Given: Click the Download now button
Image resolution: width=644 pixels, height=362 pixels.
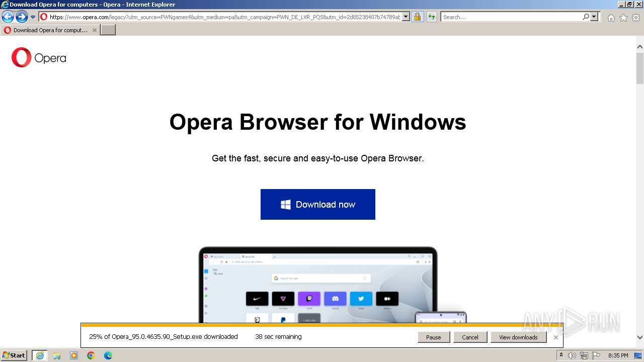Looking at the screenshot, I should click(318, 205).
